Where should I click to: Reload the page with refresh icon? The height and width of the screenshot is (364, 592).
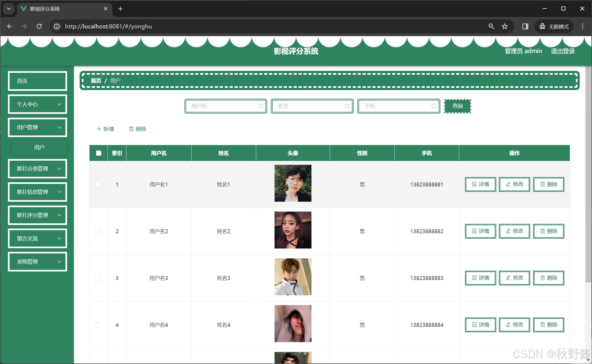click(x=39, y=26)
